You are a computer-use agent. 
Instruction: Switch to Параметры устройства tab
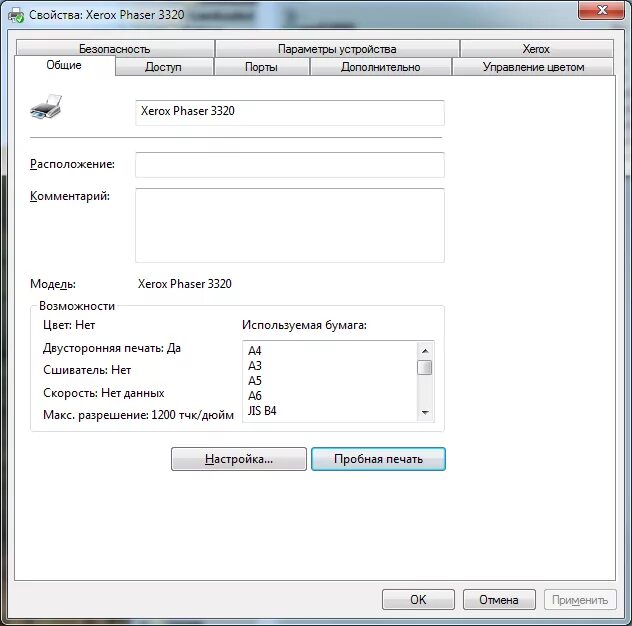click(337, 49)
